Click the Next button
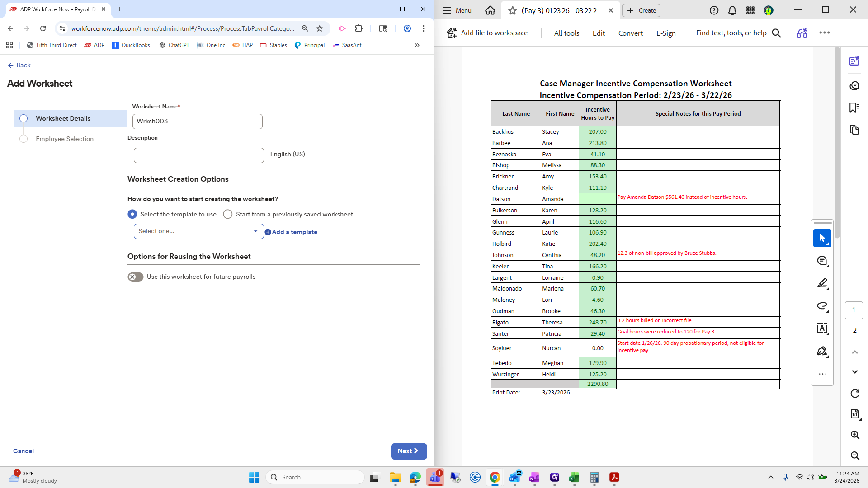Screen dimensions: 868x488 408,451
